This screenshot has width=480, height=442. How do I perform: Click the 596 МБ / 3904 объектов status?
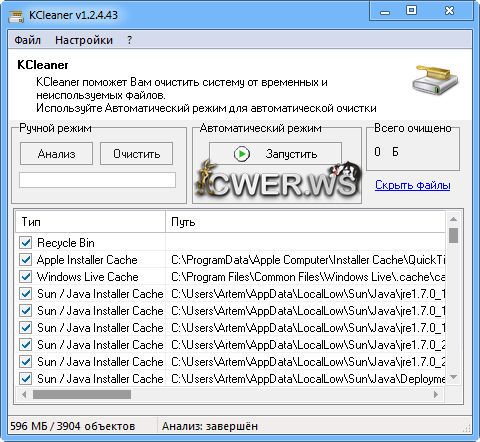[73, 426]
